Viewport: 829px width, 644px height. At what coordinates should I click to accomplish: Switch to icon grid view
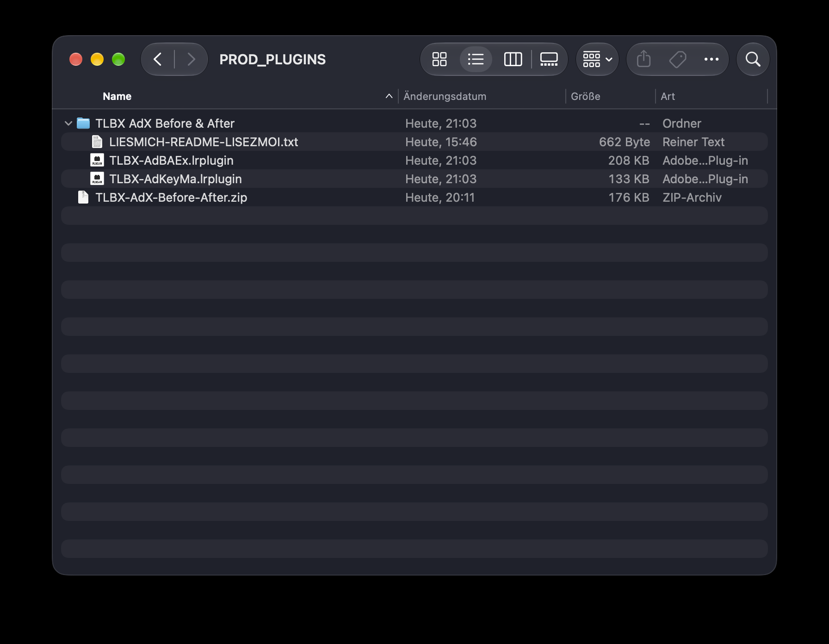pos(439,59)
